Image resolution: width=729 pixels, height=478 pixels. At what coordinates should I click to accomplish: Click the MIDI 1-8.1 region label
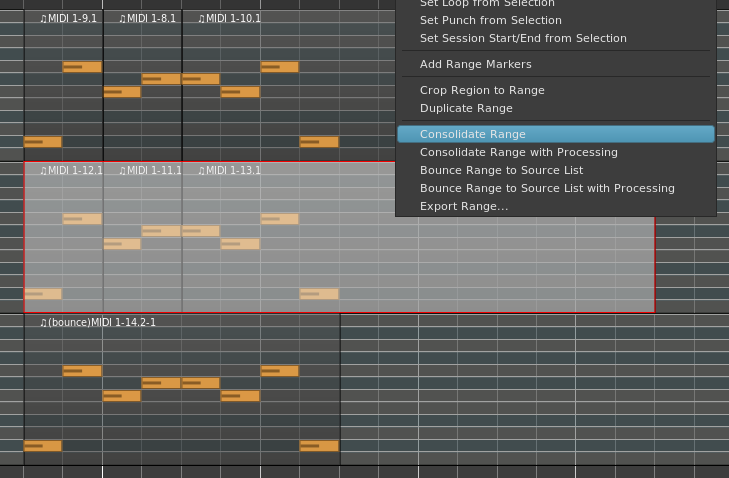click(147, 19)
